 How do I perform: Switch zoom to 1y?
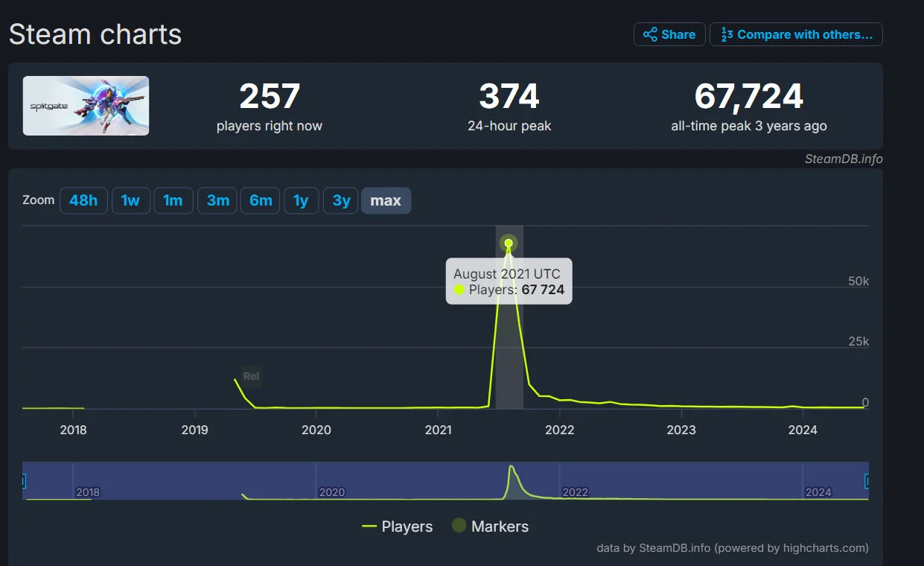pyautogui.click(x=301, y=200)
